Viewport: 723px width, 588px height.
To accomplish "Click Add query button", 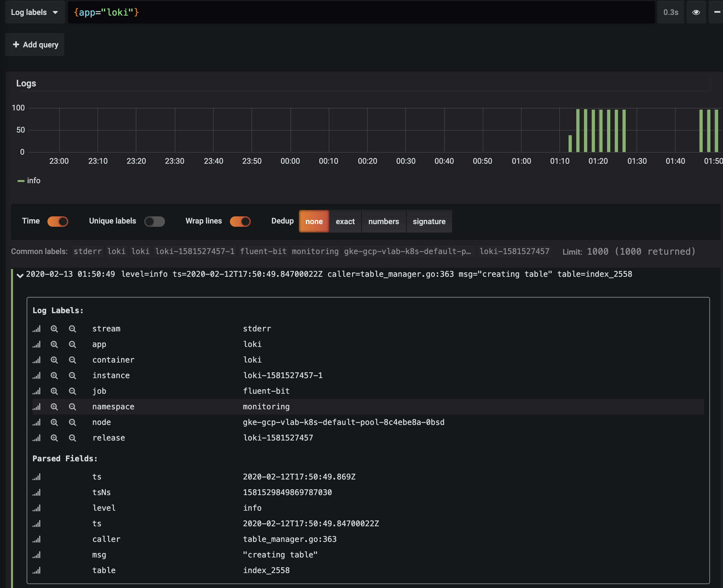I will (35, 45).
